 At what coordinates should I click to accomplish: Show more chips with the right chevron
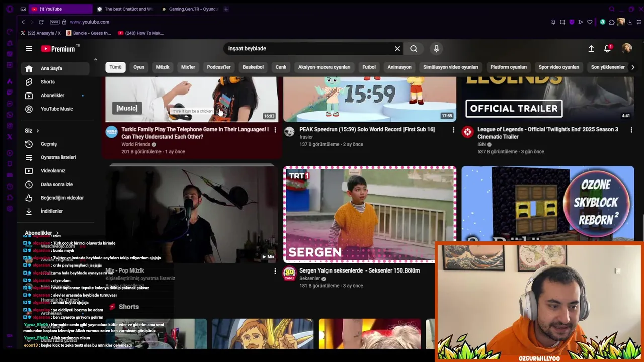coord(633,67)
